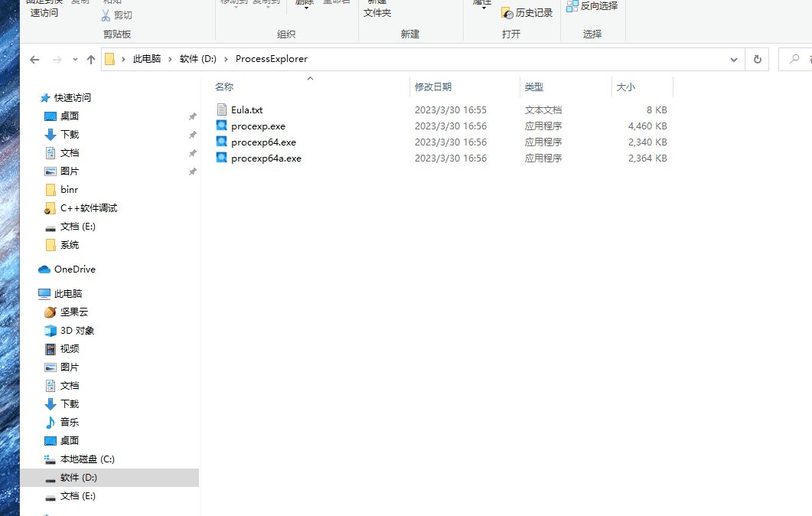Select ProcessExplorer in the address breadcrumb

click(x=272, y=59)
